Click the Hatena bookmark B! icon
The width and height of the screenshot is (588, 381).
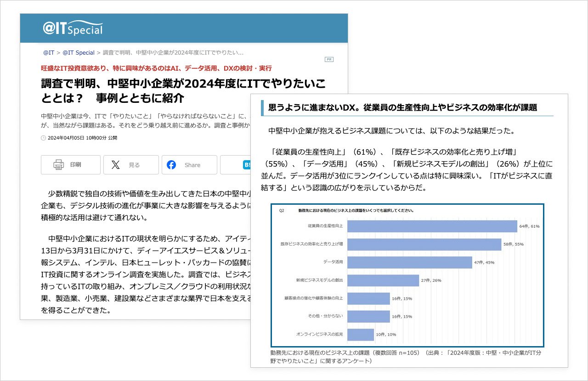tap(246, 165)
